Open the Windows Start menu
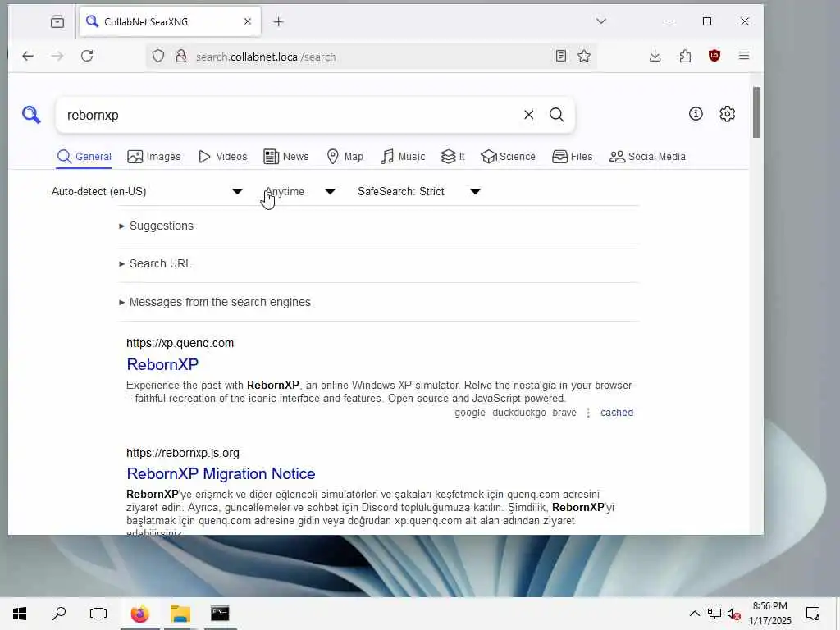The image size is (840, 630). 20,614
